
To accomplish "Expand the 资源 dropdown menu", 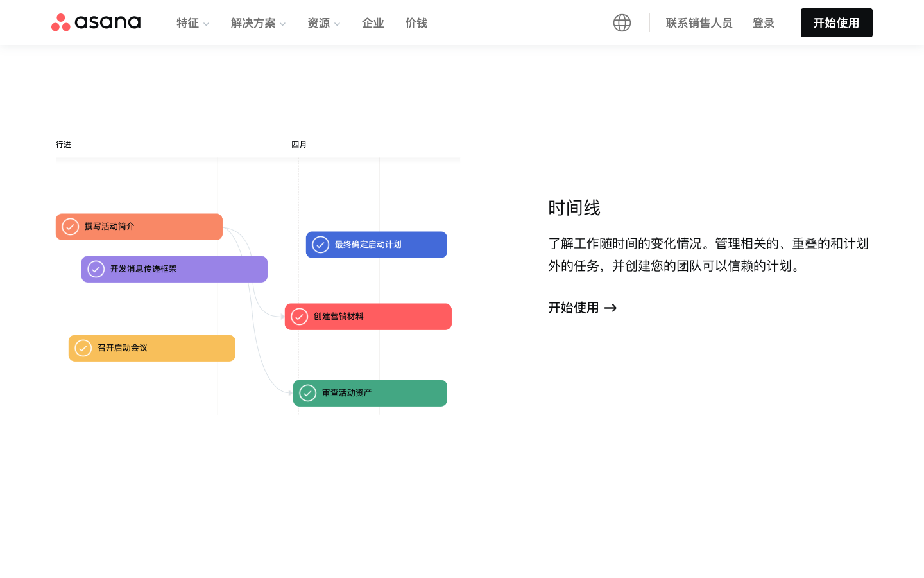I will pyautogui.click(x=323, y=23).
